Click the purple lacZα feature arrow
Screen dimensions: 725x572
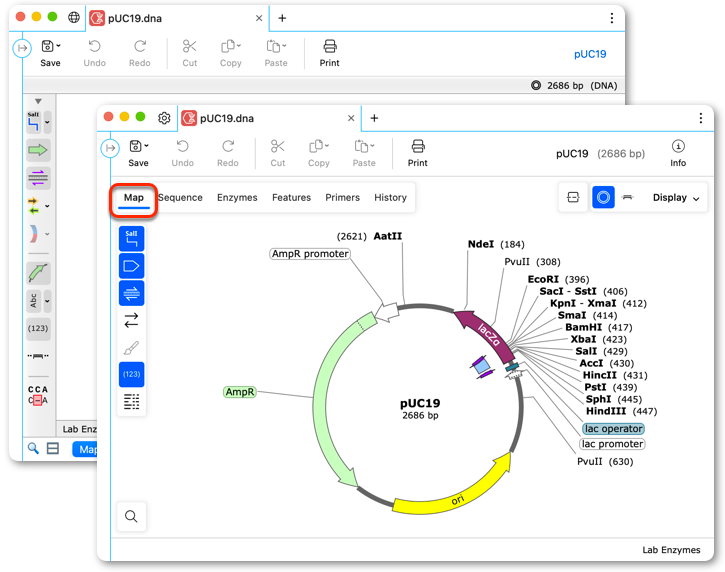pyautogui.click(x=488, y=335)
